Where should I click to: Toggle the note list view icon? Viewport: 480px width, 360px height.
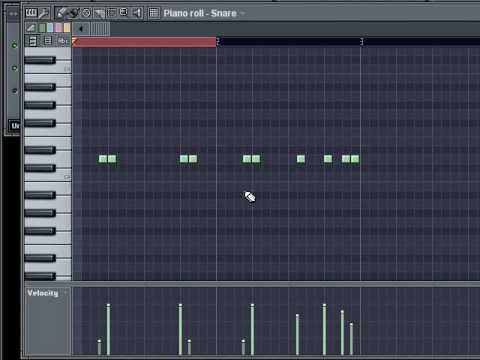[48, 41]
